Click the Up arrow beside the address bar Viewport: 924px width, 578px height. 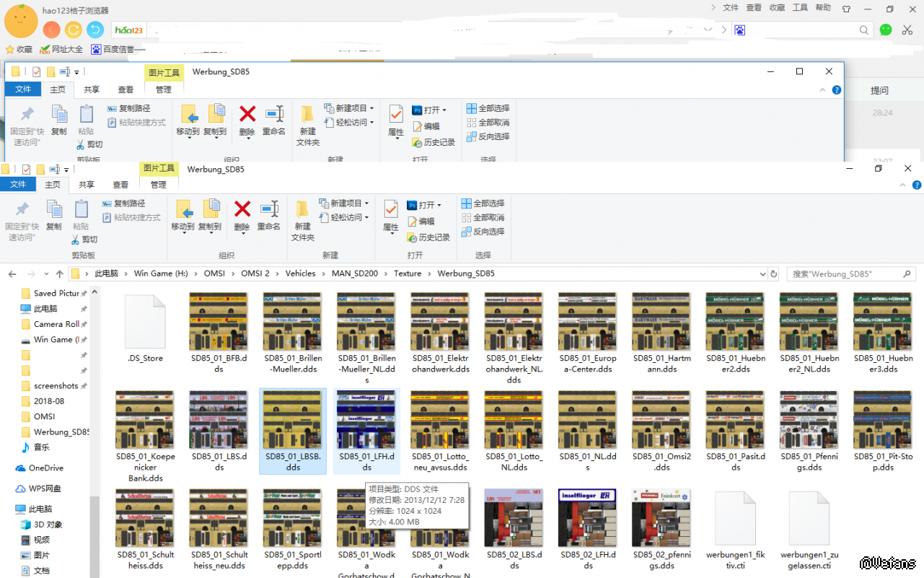(x=59, y=274)
